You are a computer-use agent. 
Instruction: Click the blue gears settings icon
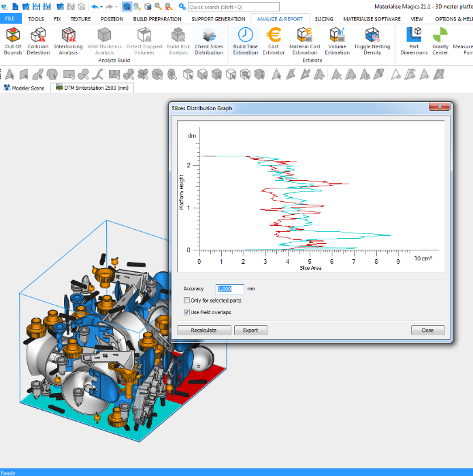(x=182, y=6)
